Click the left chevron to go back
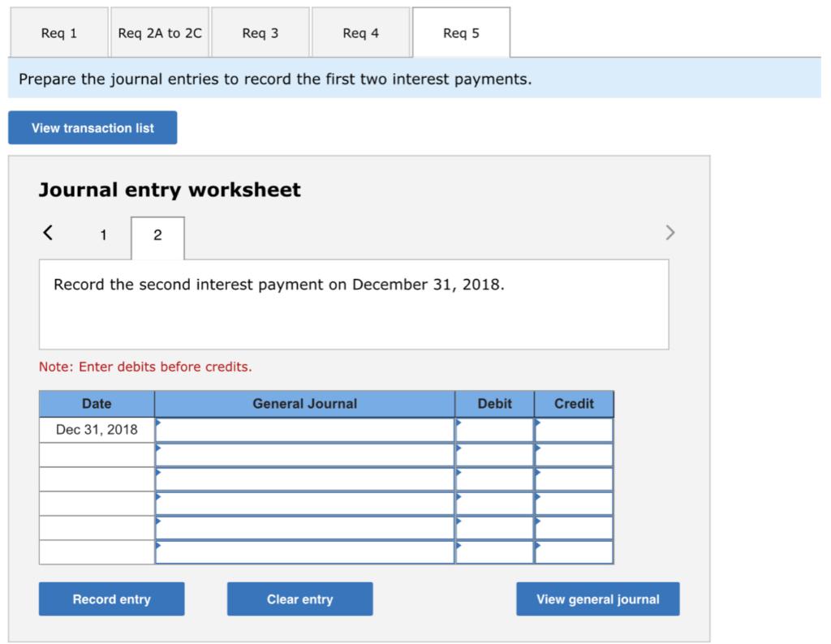831x644 pixels. pos(47,233)
